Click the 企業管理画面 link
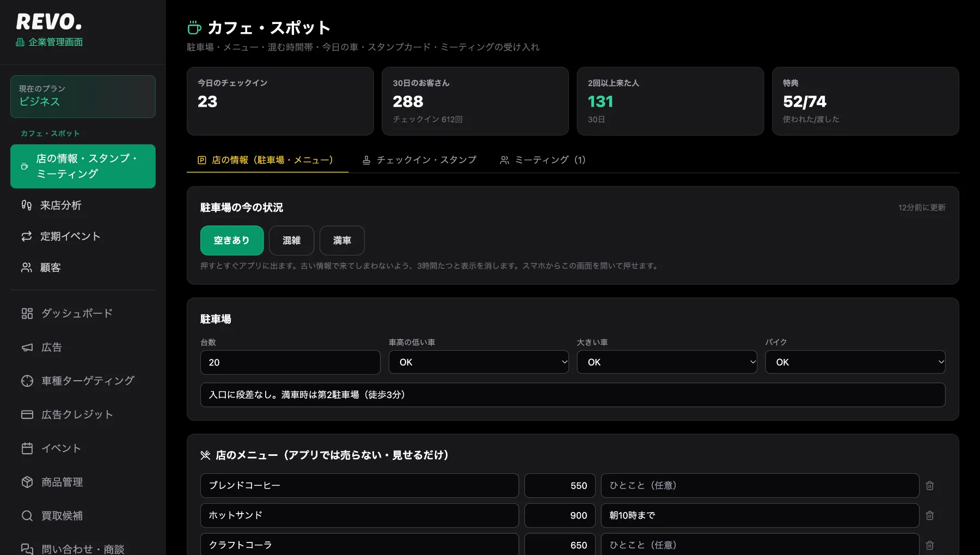This screenshot has width=980, height=555. pos(50,42)
